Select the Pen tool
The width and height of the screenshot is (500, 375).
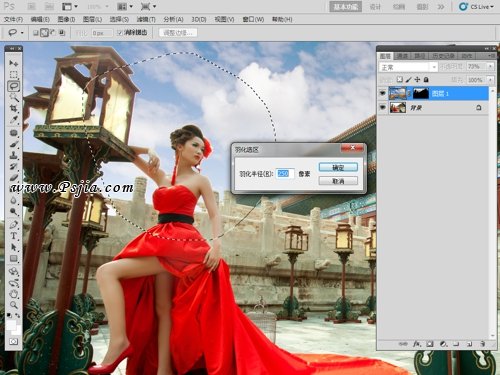point(13,225)
